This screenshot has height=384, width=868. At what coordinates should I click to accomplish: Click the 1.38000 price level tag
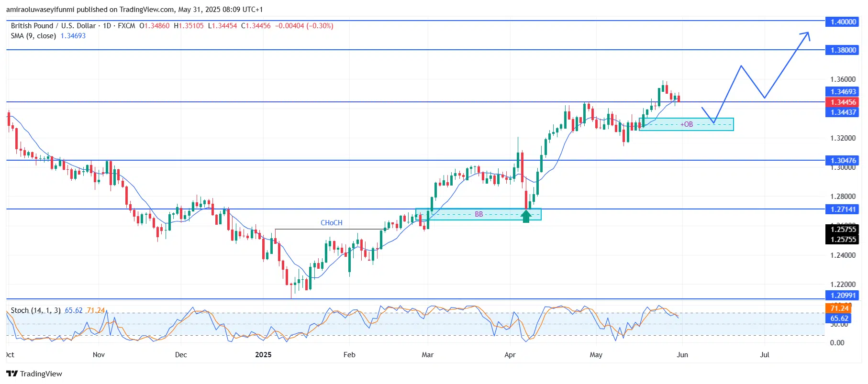[x=843, y=50]
